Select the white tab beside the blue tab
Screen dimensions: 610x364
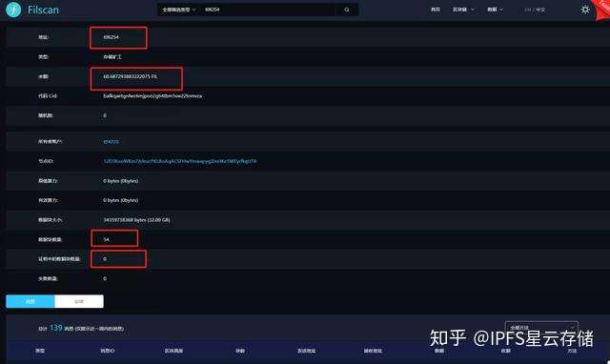tap(79, 301)
